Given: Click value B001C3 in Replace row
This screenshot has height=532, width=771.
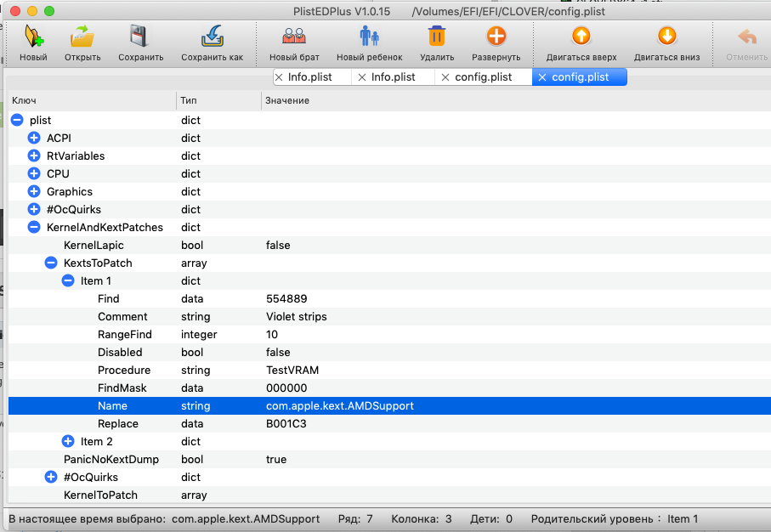Looking at the screenshot, I should (286, 424).
